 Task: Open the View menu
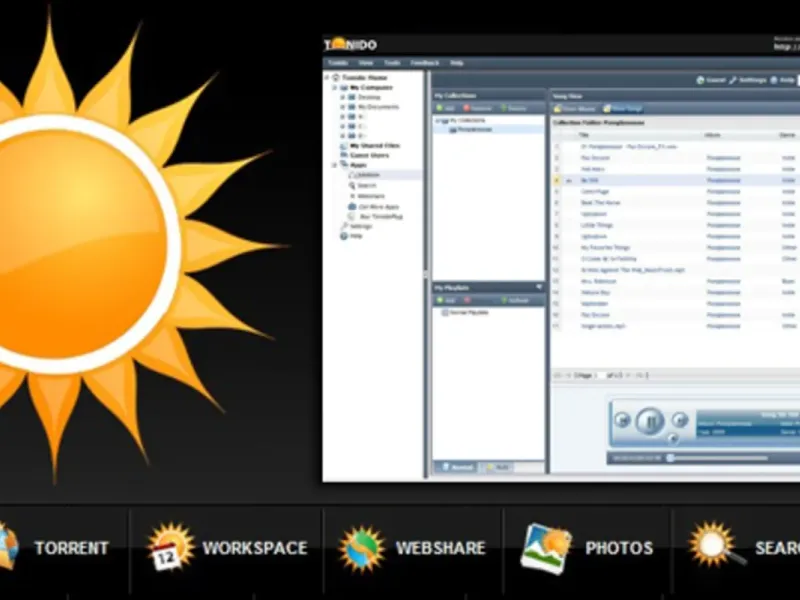point(366,63)
